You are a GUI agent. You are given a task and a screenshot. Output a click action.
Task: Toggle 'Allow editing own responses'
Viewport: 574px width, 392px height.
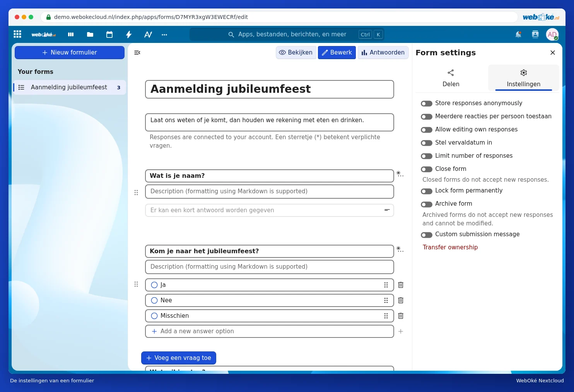click(x=427, y=130)
